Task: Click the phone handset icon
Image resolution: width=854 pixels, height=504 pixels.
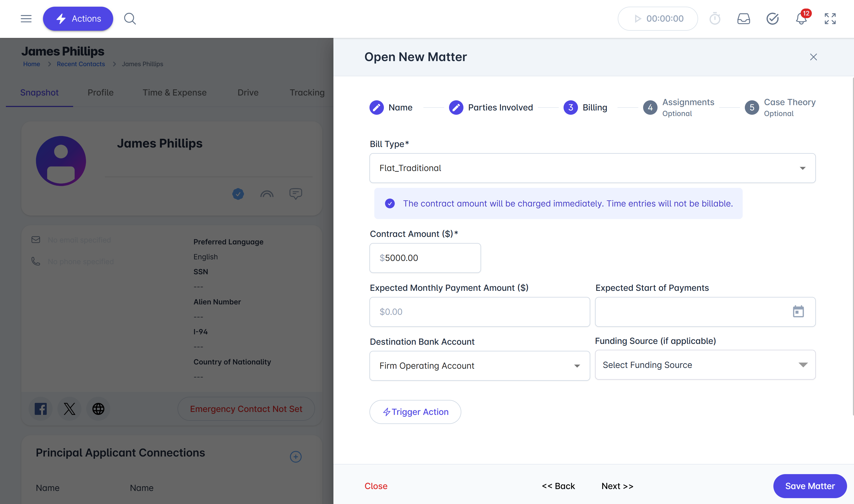Action: 36,261
